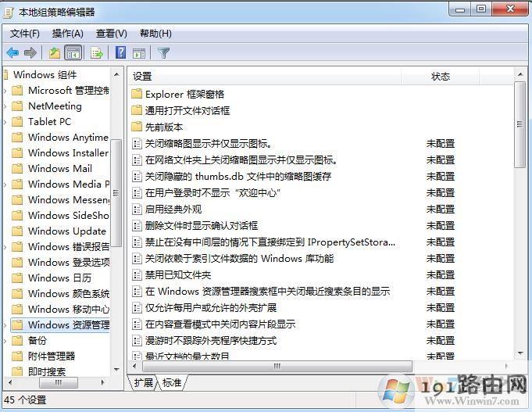The image size is (532, 412).
Task: Click the Windows 日历 folder icon
Action: pos(17,278)
